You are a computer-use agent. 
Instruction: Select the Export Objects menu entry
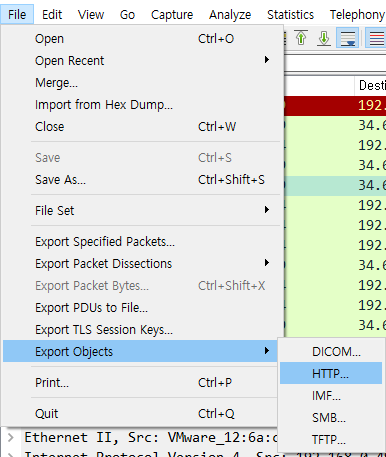(x=140, y=351)
